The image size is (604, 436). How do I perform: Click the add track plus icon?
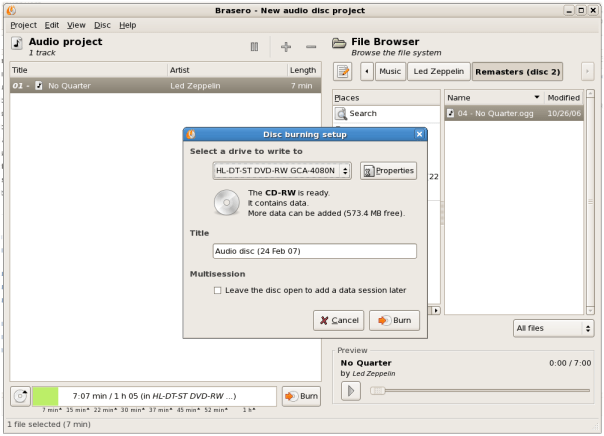(286, 46)
